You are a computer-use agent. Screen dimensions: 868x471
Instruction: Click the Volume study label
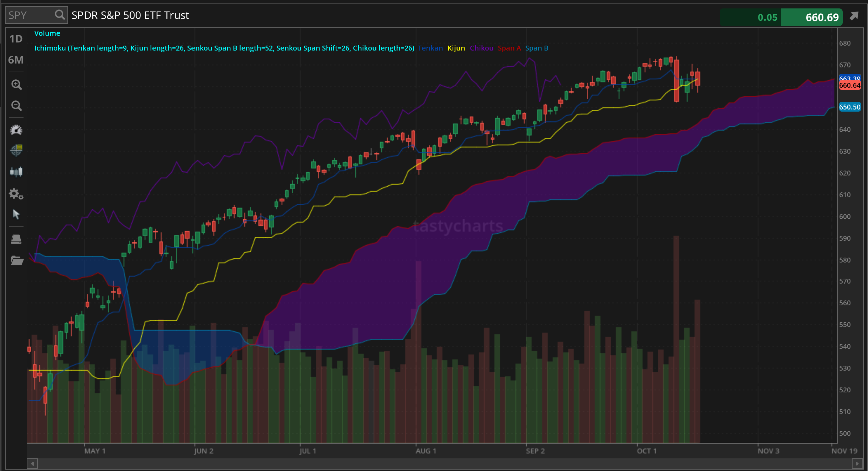47,33
